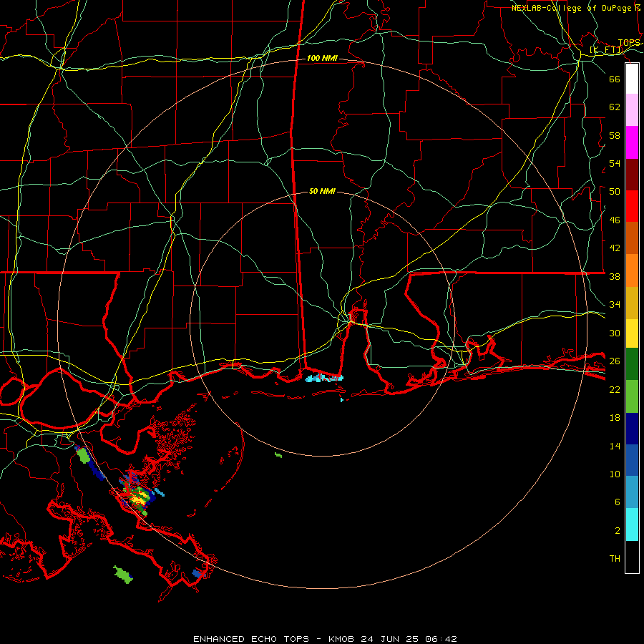Image resolution: width=644 pixels, height=644 pixels.
Task: Pick the magenta band in the tops legend
Action: coord(632,142)
